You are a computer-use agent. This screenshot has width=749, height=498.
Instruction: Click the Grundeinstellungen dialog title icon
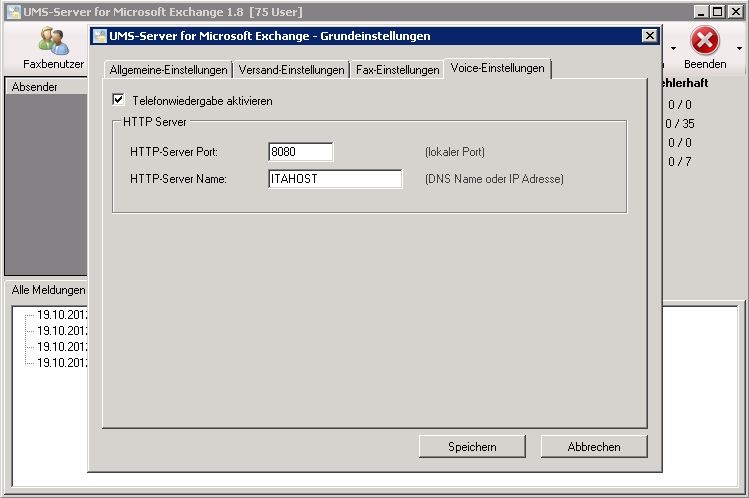[99, 36]
